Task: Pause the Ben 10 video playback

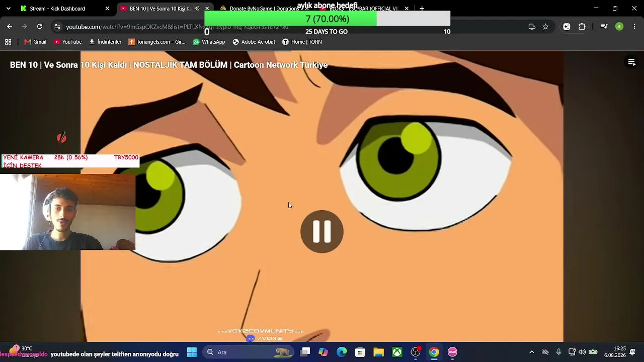Action: coord(322,231)
